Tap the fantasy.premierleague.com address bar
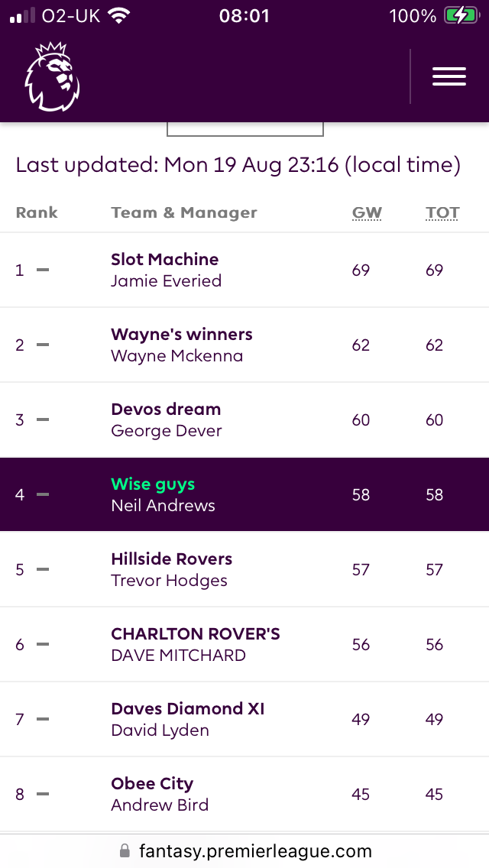Viewport: 489px width, 868px height. (244, 851)
